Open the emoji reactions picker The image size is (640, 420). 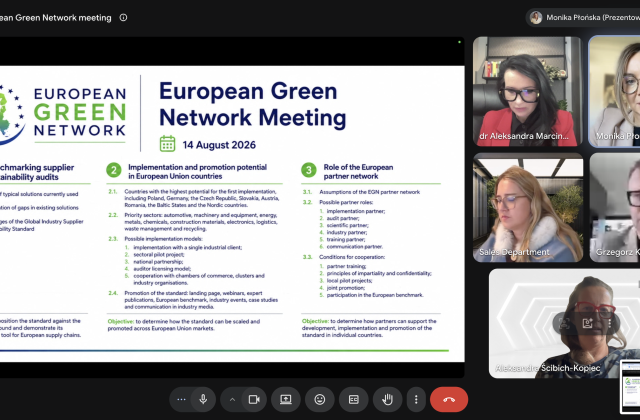[320, 400]
